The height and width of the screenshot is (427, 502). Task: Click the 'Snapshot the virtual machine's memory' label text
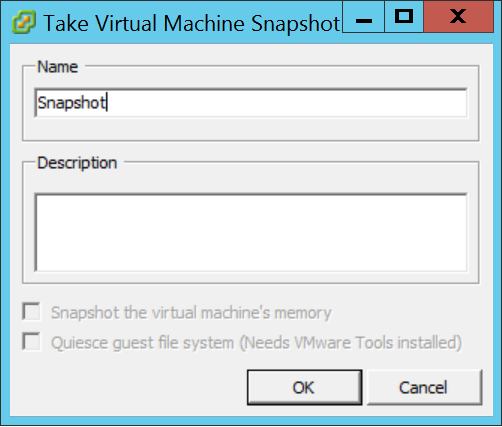191,313
